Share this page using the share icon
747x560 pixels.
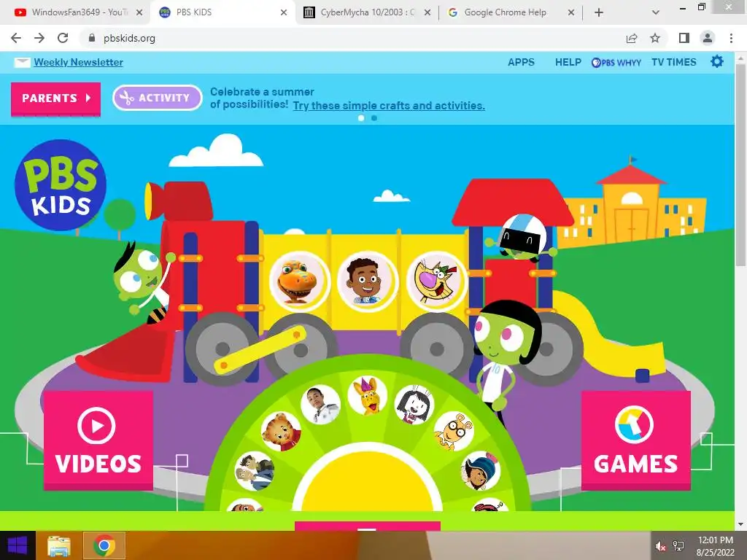tap(632, 38)
